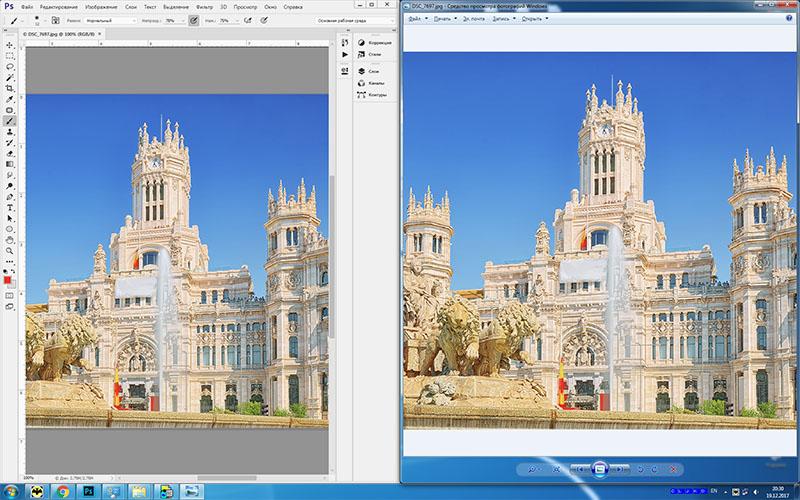The height and width of the screenshot is (500, 800).
Task: Select the Brush tool in toolbox
Action: point(9,121)
